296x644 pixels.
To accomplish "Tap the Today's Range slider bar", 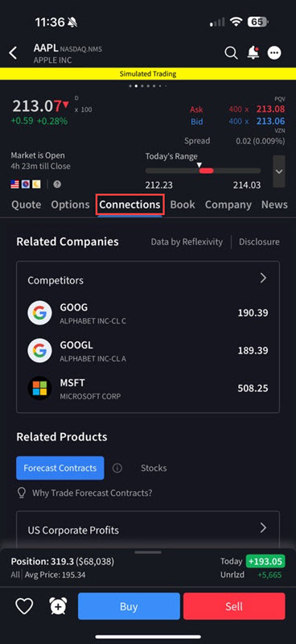I will tap(203, 171).
